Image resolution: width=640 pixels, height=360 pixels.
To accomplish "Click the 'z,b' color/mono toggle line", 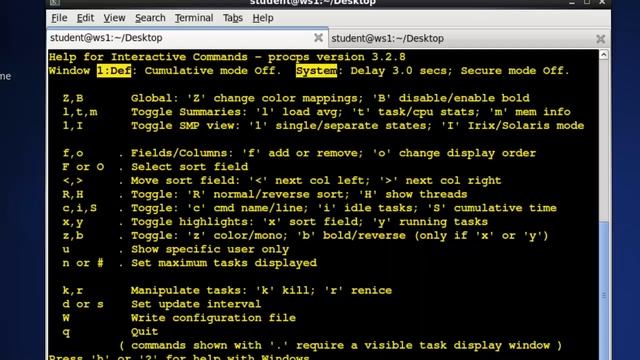I will [305, 236].
